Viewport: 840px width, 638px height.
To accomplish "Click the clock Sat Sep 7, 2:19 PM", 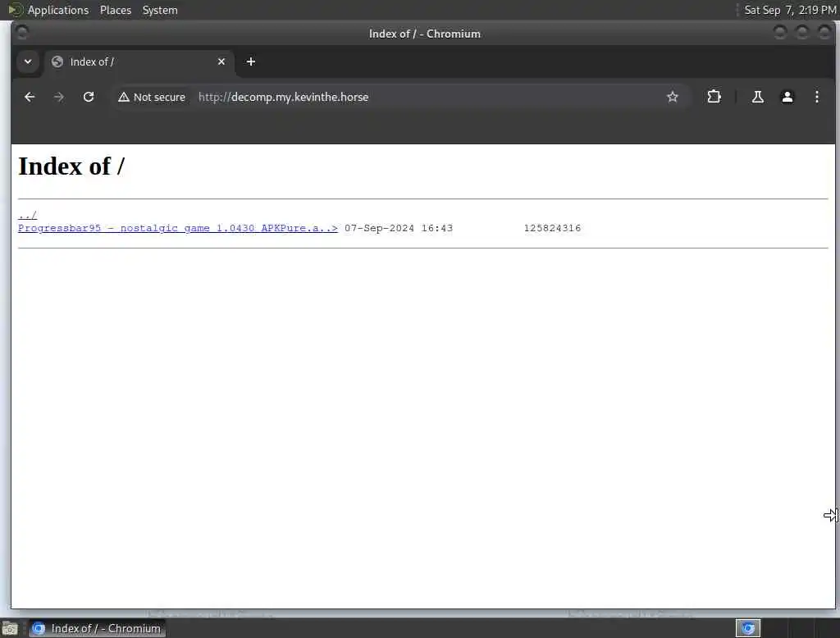I will tap(790, 10).
